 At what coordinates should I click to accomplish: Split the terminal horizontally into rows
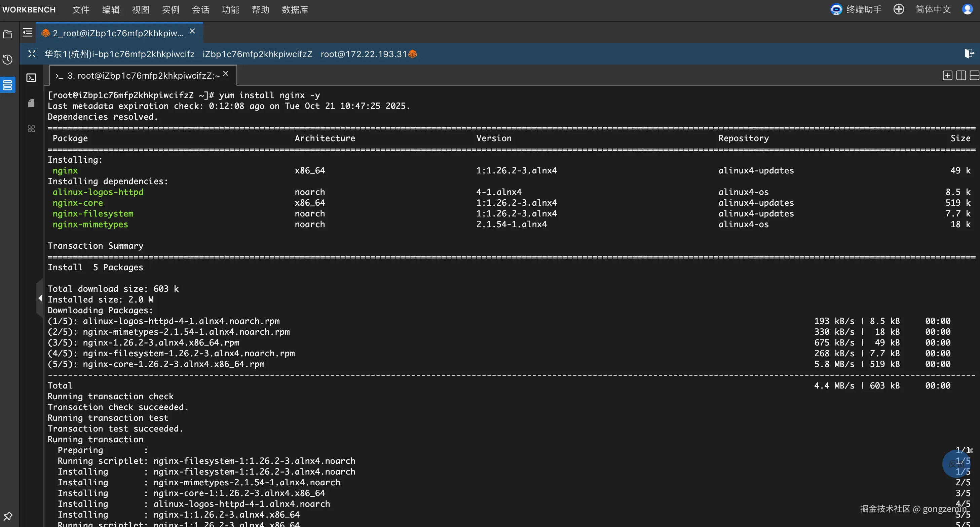[974, 75]
